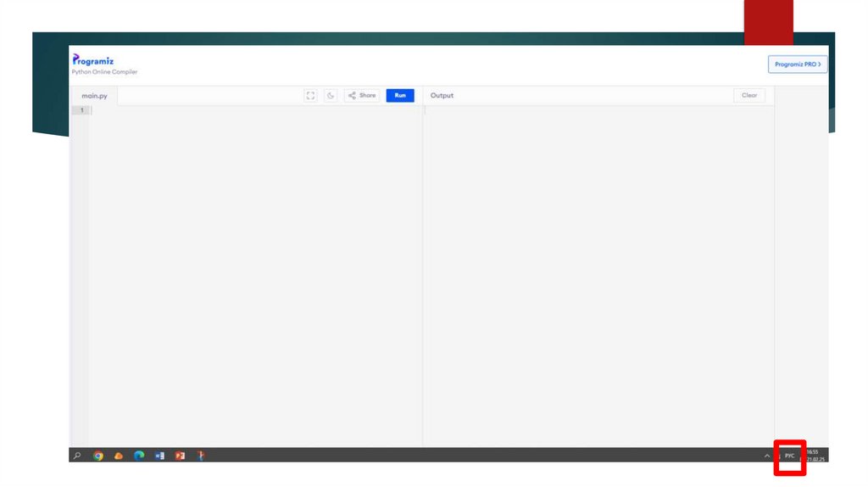The image size is (868, 487).
Task: Click into the code editor line 1
Action: pyautogui.click(x=254, y=110)
